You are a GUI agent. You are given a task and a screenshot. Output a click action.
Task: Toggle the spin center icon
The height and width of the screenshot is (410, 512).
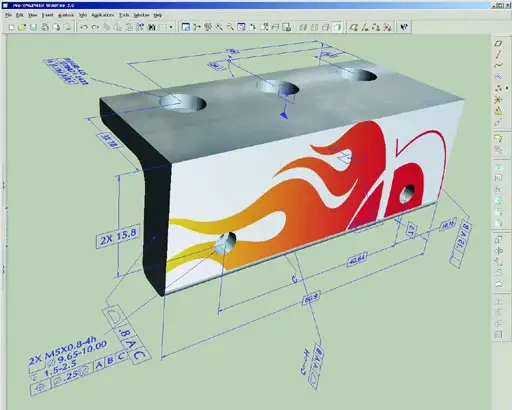[197, 27]
